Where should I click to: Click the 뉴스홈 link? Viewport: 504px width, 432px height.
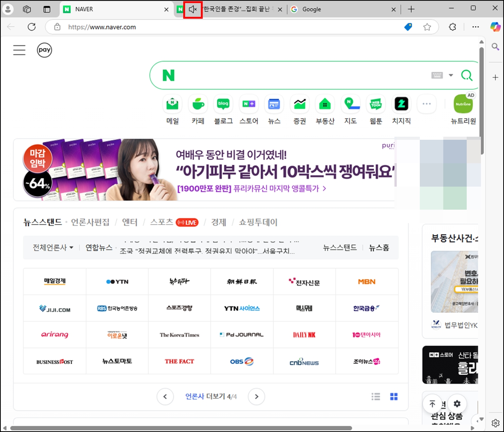click(379, 248)
